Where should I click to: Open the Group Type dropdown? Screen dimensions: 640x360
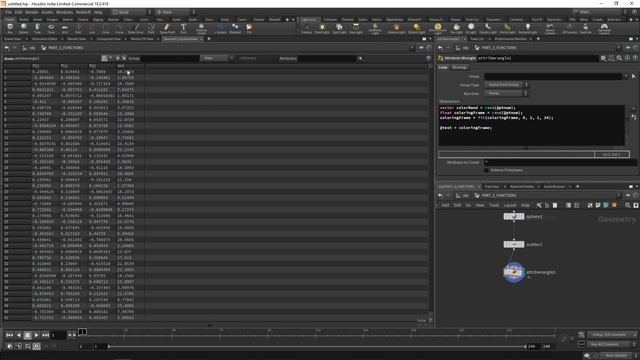[x=506, y=84]
